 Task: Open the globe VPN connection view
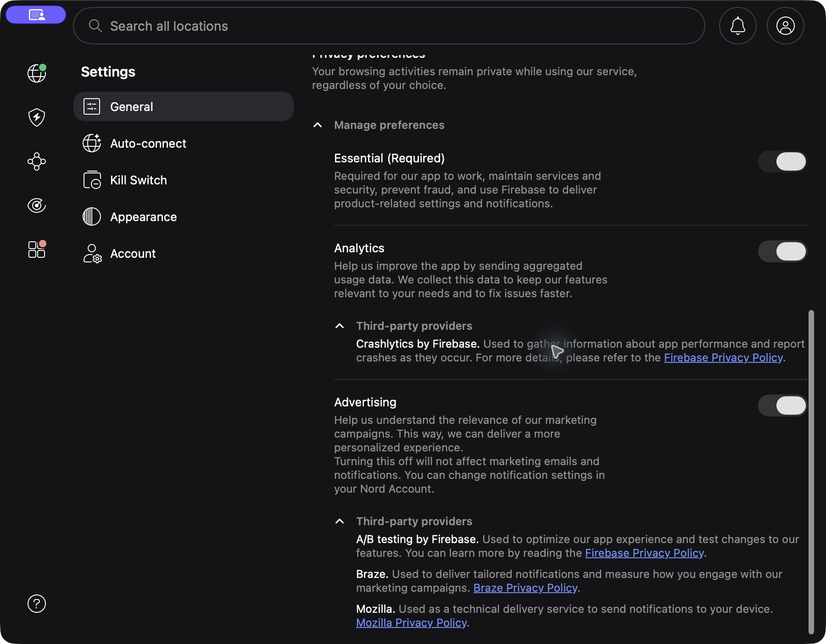tap(37, 73)
